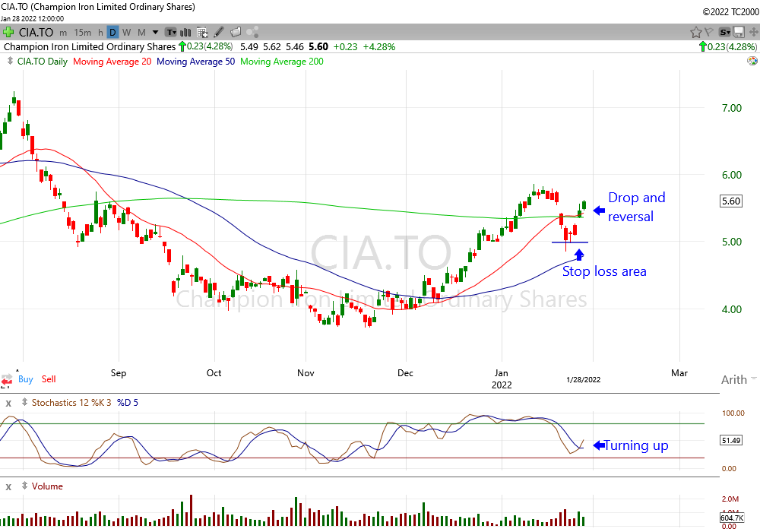Open the Arith scale type dropdown
The width and height of the screenshot is (760, 532).
(739, 379)
